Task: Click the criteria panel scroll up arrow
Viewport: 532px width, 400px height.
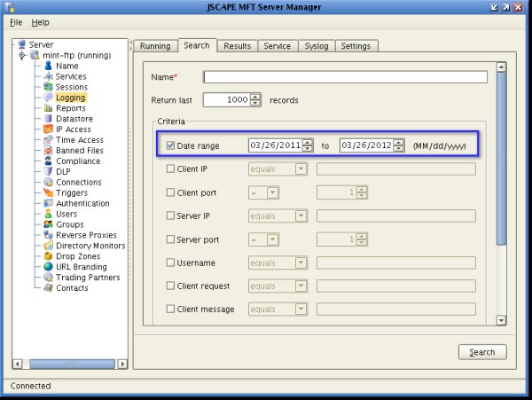Action: pyautogui.click(x=501, y=67)
